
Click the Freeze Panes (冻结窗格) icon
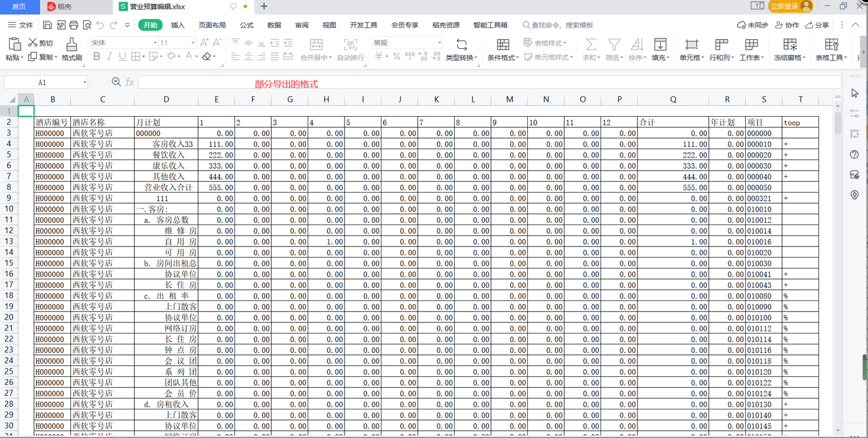[x=790, y=44]
